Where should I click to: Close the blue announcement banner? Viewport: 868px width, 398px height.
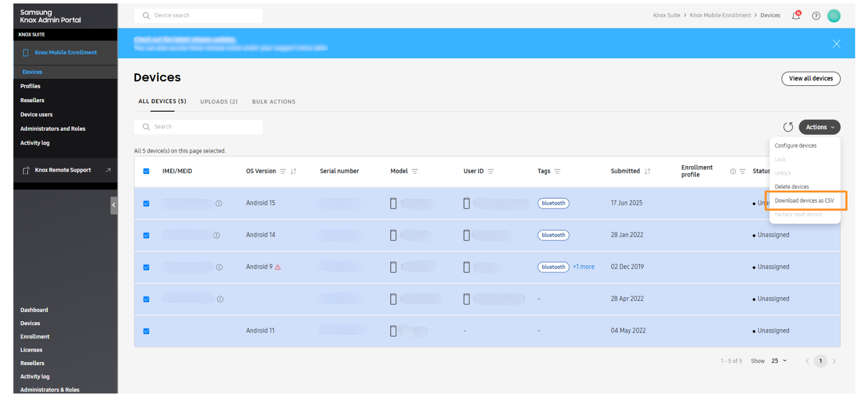click(x=837, y=44)
